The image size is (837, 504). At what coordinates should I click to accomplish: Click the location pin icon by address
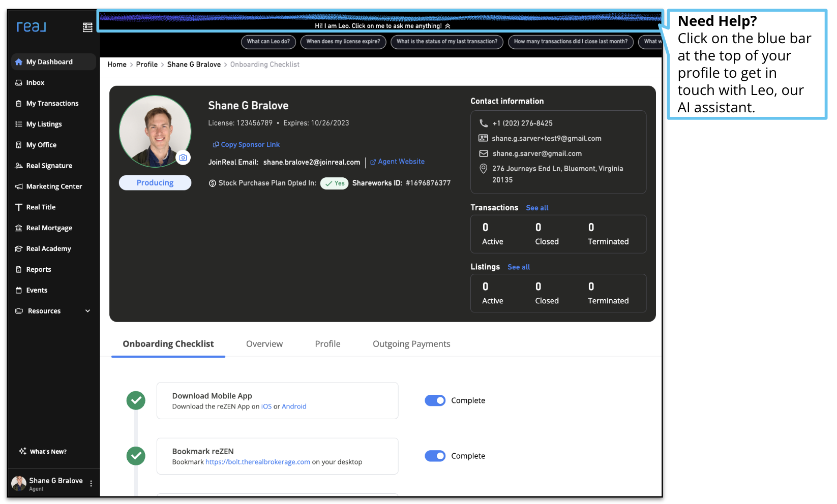[x=484, y=169]
